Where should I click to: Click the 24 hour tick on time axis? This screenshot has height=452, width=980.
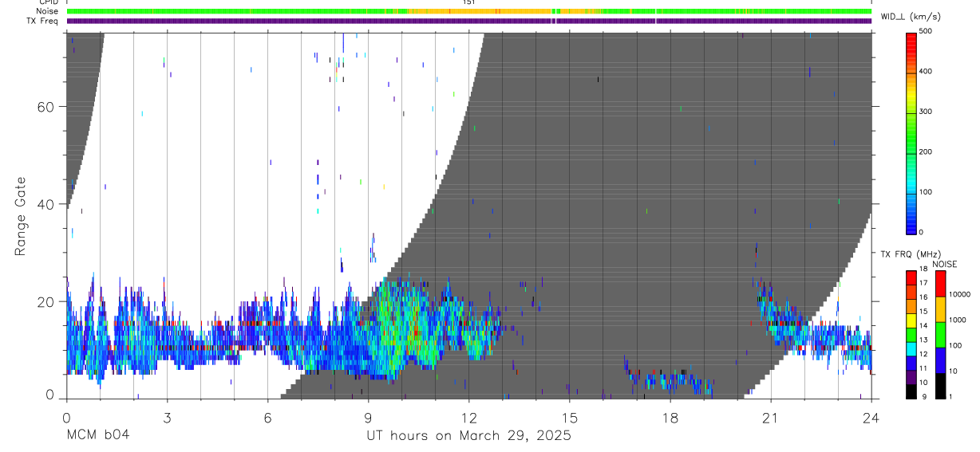tap(871, 417)
